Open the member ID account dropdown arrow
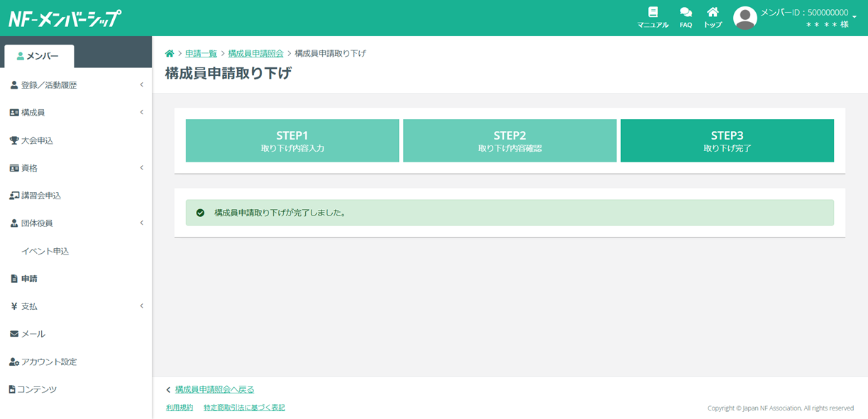Image resolution: width=868 pixels, height=419 pixels. click(855, 17)
